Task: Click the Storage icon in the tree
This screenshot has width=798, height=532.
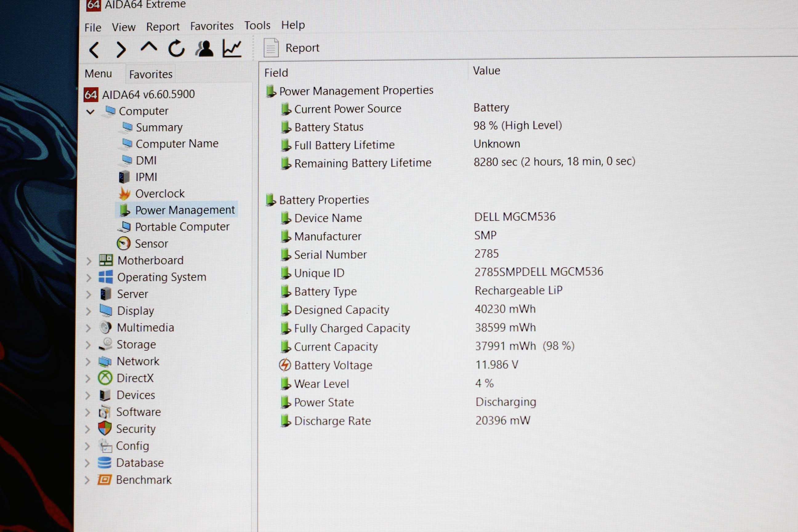Action: coord(106,344)
